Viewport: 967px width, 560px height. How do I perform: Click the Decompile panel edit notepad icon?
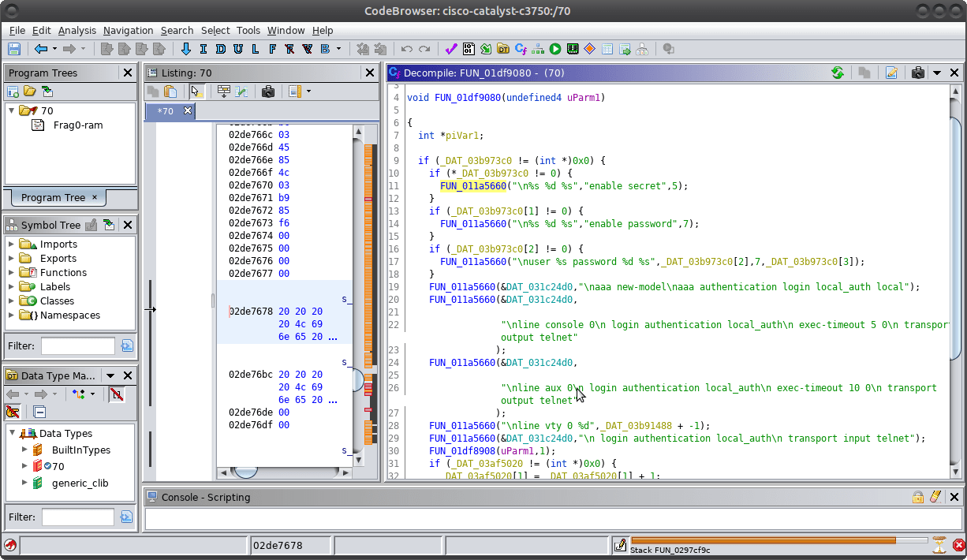tap(891, 73)
